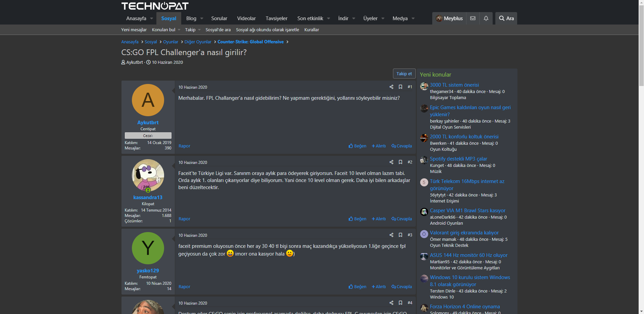Open Aykutbrt's orange avatar

click(x=148, y=100)
